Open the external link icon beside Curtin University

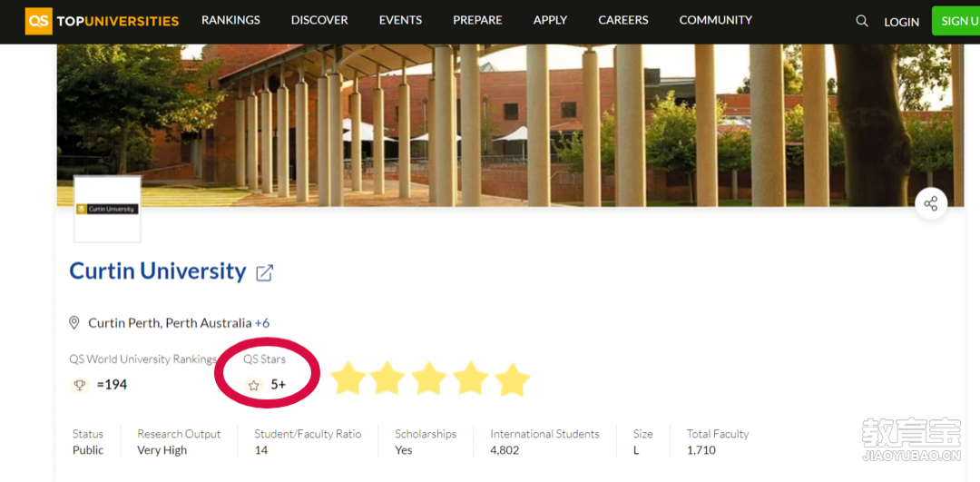point(264,272)
